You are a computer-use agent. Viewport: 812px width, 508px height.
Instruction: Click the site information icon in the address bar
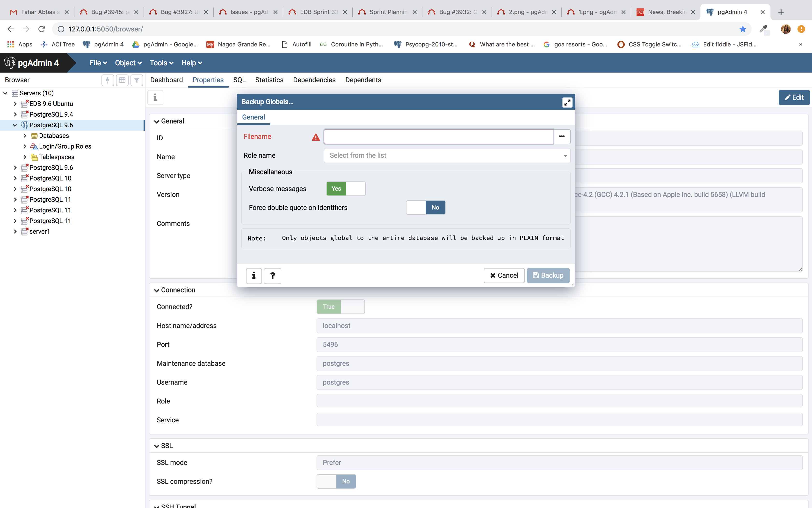click(x=61, y=29)
